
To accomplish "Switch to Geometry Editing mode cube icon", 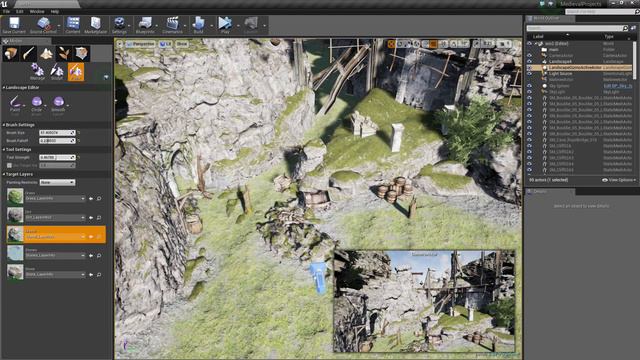I will [x=81, y=53].
